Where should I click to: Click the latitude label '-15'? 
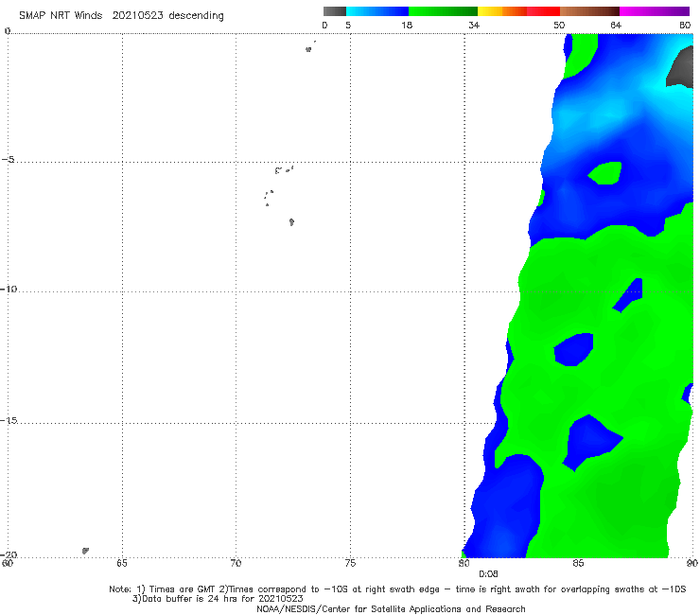pos(9,420)
